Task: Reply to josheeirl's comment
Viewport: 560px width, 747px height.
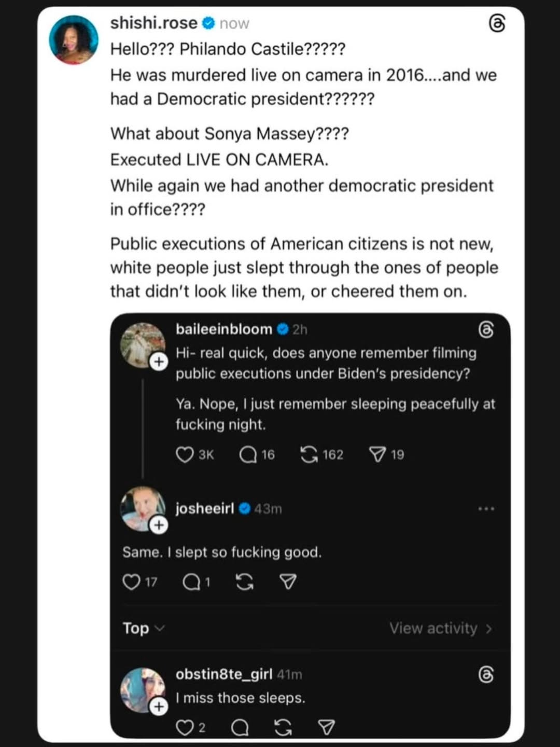Action: point(191,582)
